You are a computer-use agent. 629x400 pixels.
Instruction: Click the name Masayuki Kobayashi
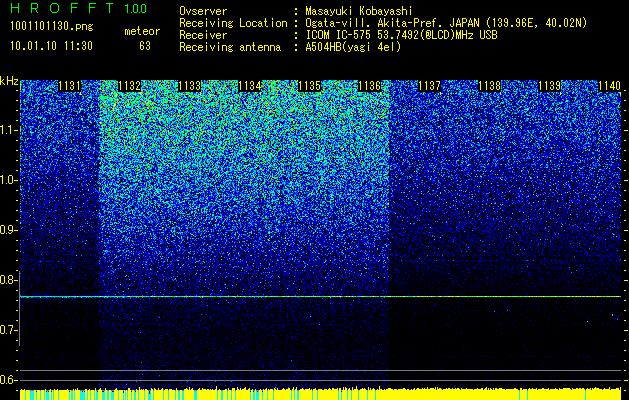359,11
